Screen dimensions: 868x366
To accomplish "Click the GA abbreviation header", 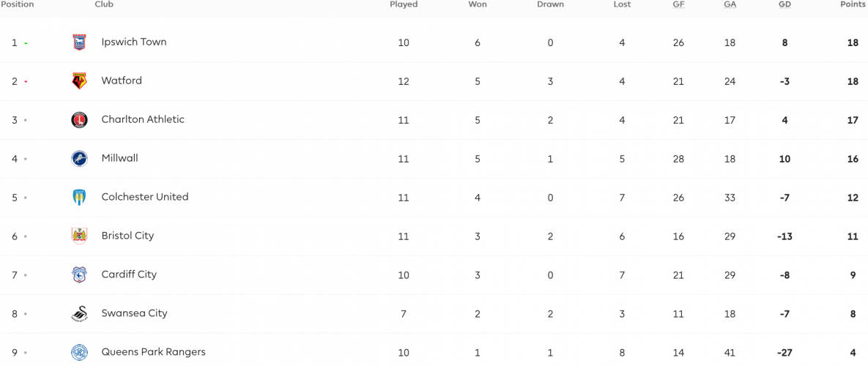I will click(730, 4).
